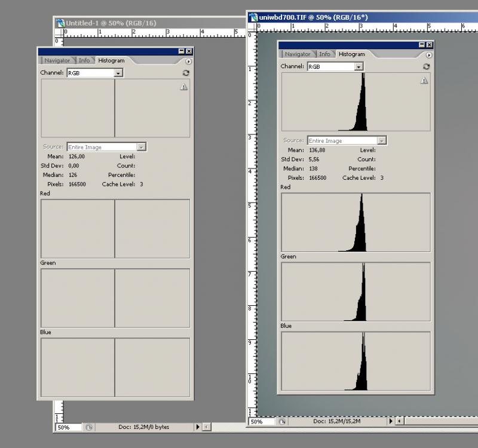
Task: Open palette options menu over Untitled-1
Action: (188, 62)
